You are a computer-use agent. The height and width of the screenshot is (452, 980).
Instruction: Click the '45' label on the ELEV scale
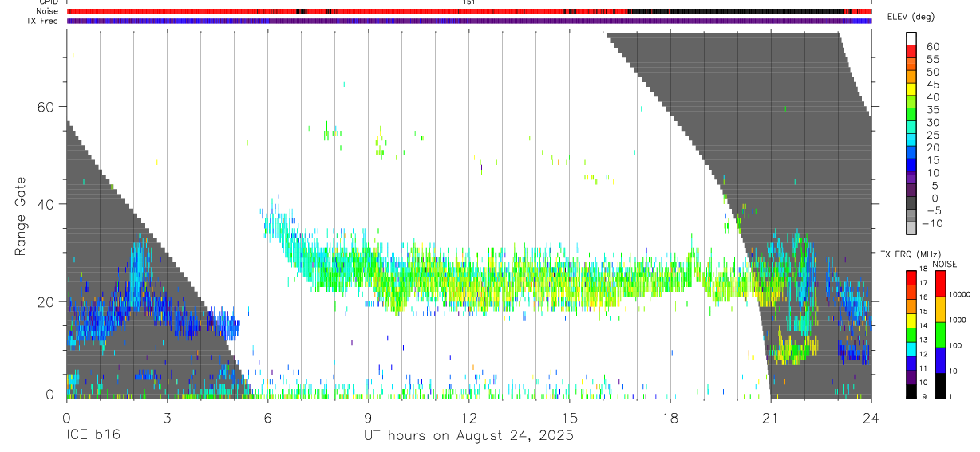click(932, 85)
